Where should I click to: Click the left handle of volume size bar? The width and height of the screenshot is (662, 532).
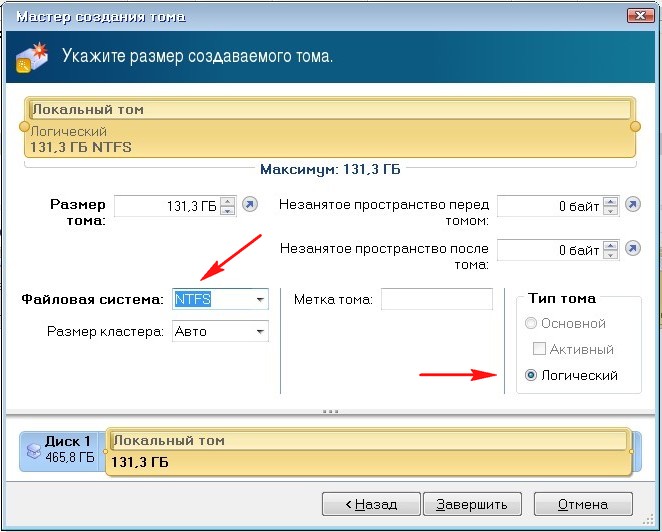point(24,126)
